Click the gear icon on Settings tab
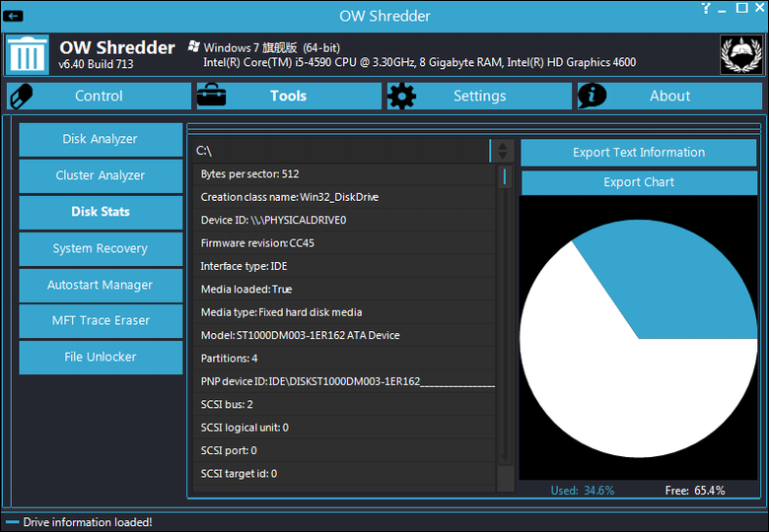The height and width of the screenshot is (532, 769). pyautogui.click(x=401, y=96)
